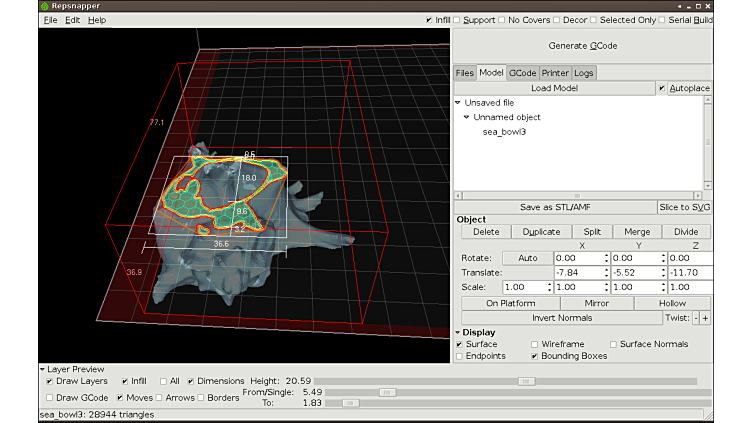Click the layer Height slider handle
This screenshot has width=752, height=423.
click(525, 381)
